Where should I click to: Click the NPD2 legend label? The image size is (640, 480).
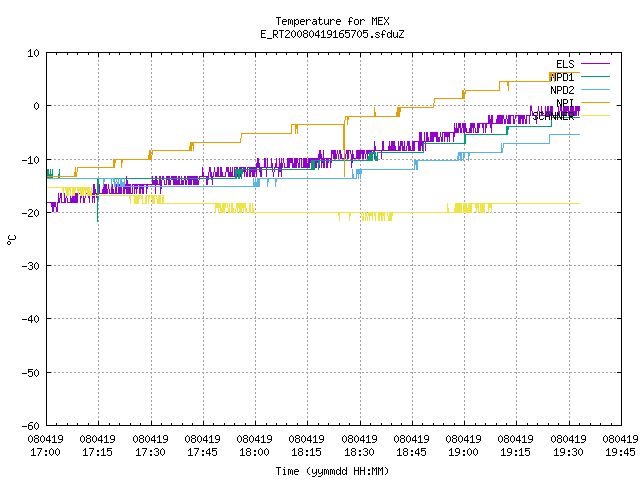pyautogui.click(x=562, y=90)
